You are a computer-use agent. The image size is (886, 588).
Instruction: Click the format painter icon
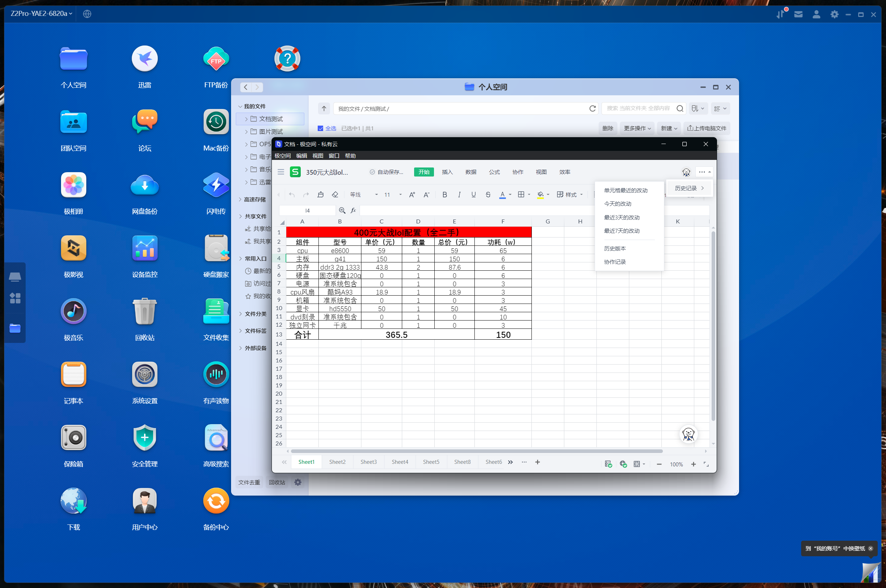click(x=320, y=195)
